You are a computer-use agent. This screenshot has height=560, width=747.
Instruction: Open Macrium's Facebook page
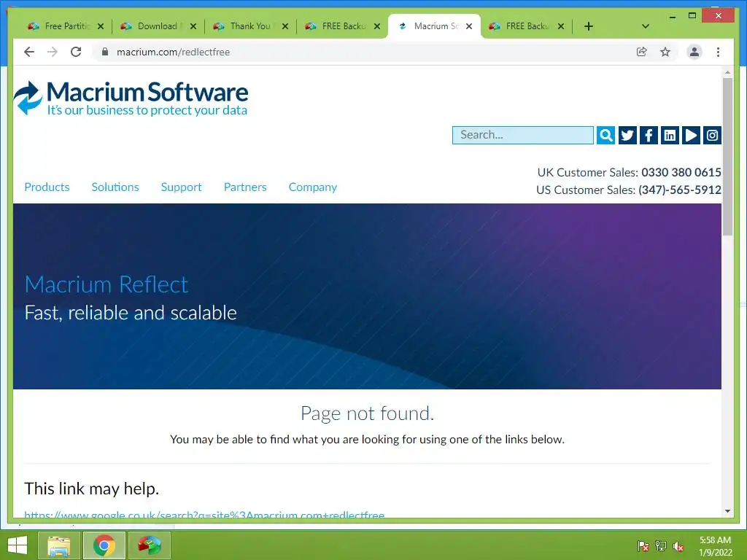tap(649, 135)
